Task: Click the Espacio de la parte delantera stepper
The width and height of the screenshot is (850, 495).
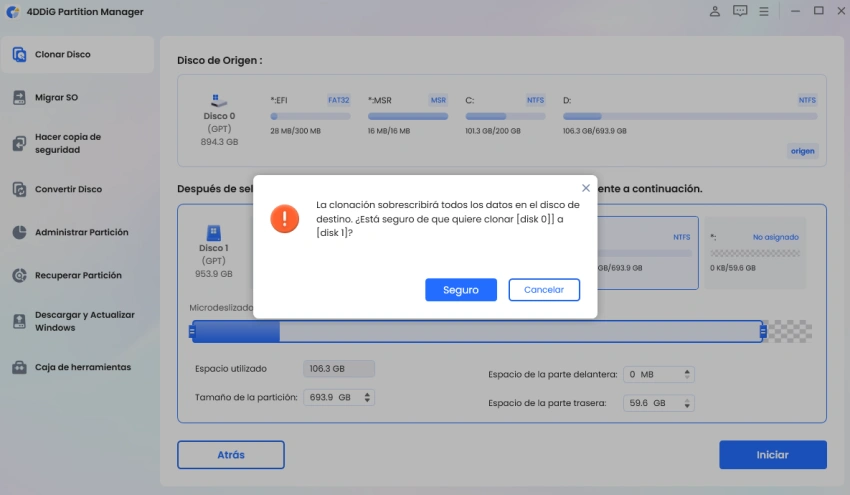Action: (x=687, y=374)
